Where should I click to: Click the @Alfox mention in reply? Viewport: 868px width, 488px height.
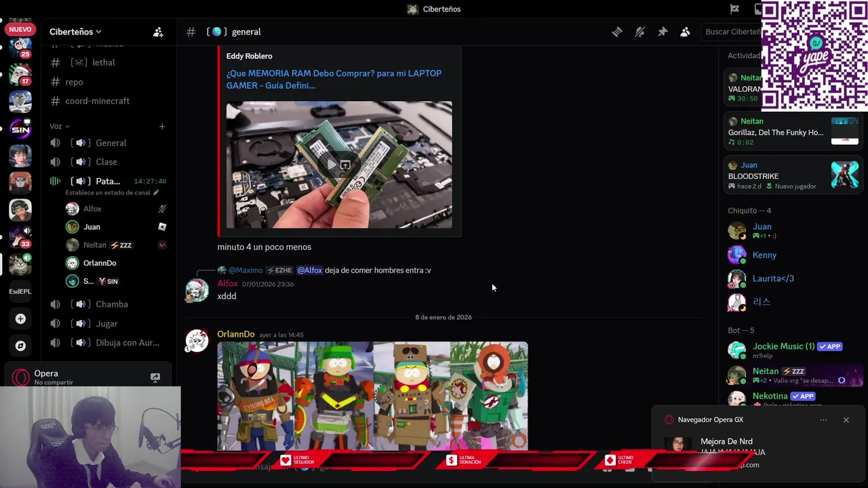click(x=309, y=270)
